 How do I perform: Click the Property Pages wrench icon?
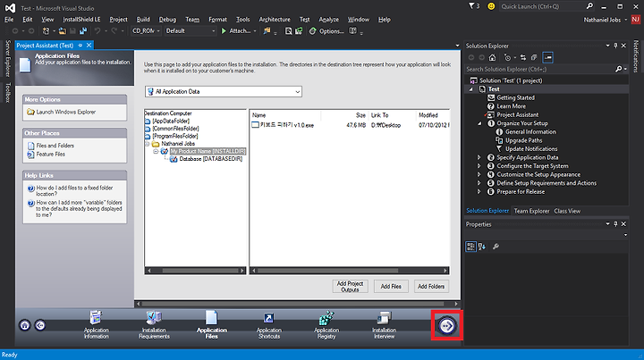[x=496, y=247]
